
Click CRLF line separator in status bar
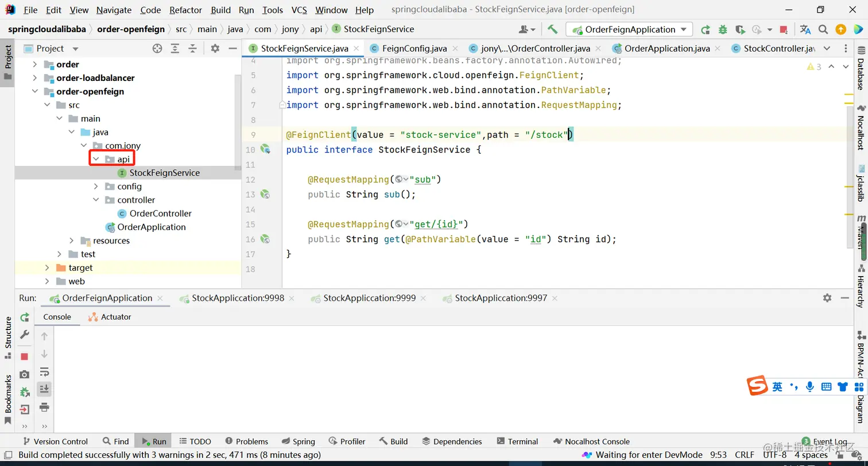tap(745, 455)
